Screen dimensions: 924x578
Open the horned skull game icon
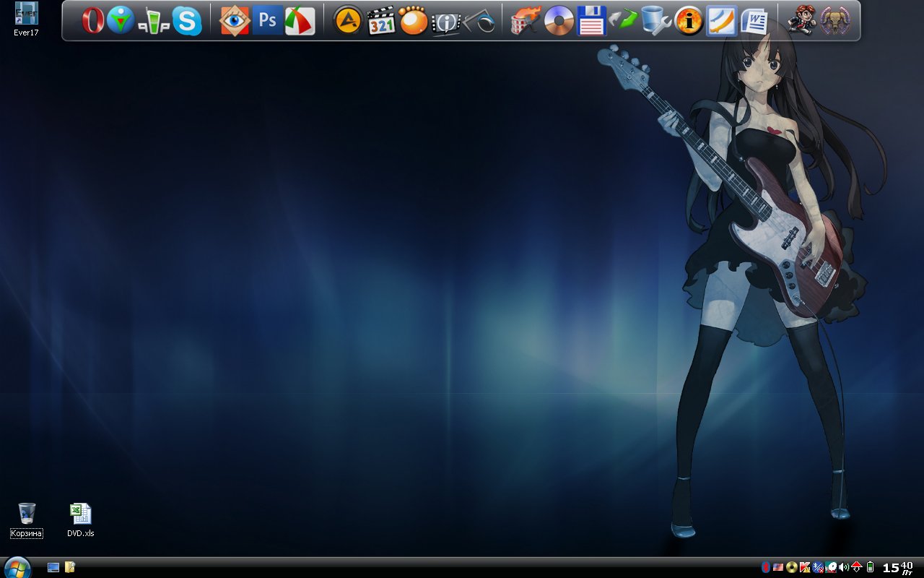pos(835,20)
